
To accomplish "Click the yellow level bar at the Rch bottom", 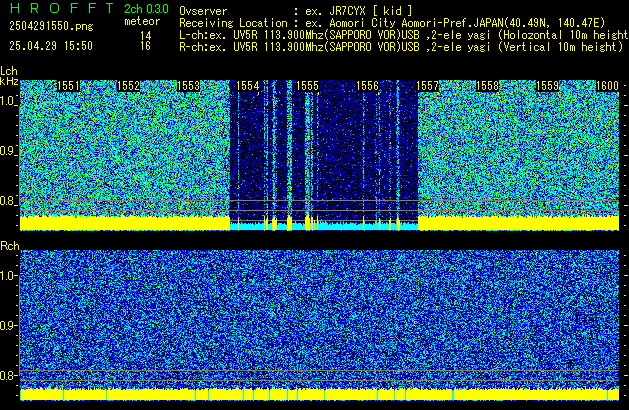I will click(x=319, y=394).
